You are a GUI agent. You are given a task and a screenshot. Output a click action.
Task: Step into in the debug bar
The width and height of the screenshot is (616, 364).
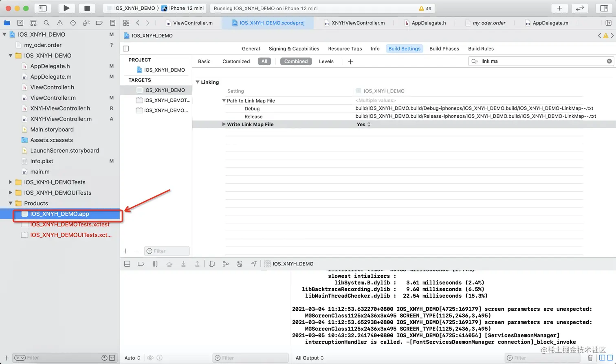(183, 264)
